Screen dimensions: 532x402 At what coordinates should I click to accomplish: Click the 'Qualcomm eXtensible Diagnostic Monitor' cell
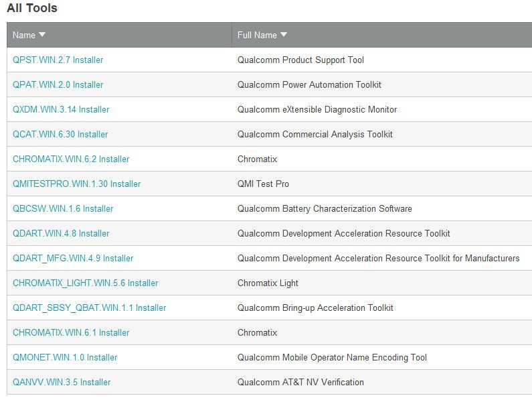coord(317,109)
